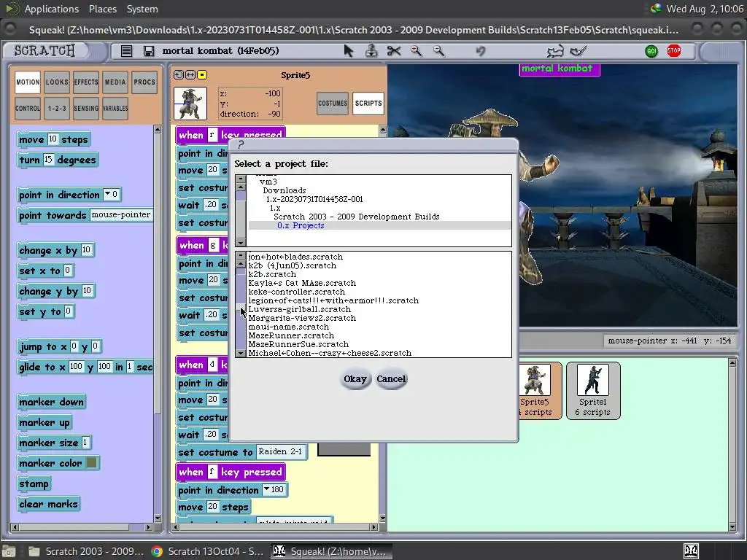Open key dropdown showing f in hat block
This screenshot has width=747, height=560.
(212, 472)
